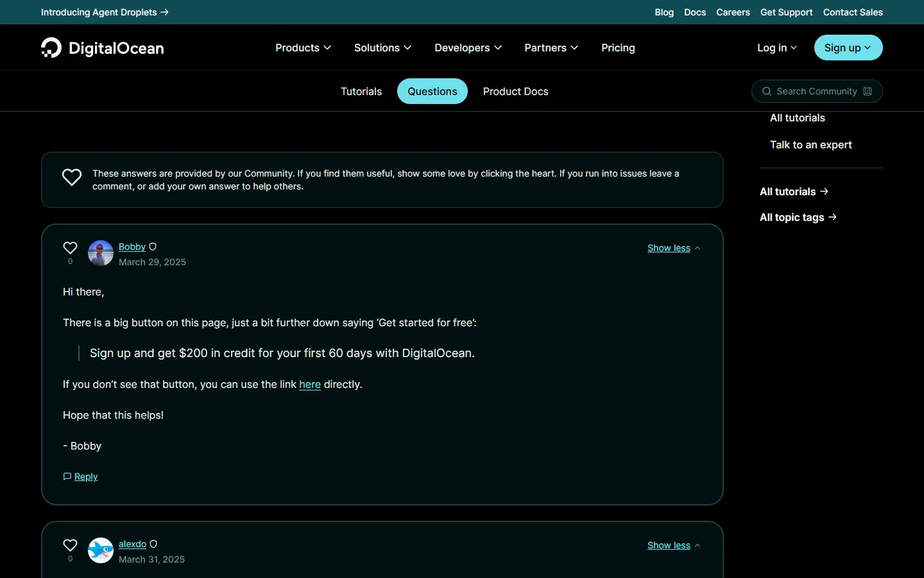Open the Developers dropdown menu
This screenshot has height=578, width=924.
pyautogui.click(x=468, y=48)
